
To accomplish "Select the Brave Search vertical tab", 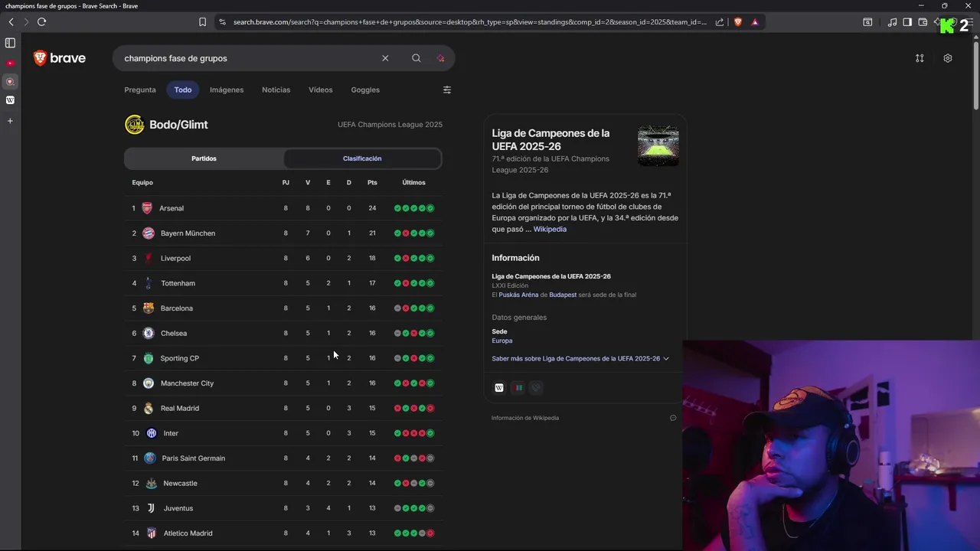I will [10, 81].
